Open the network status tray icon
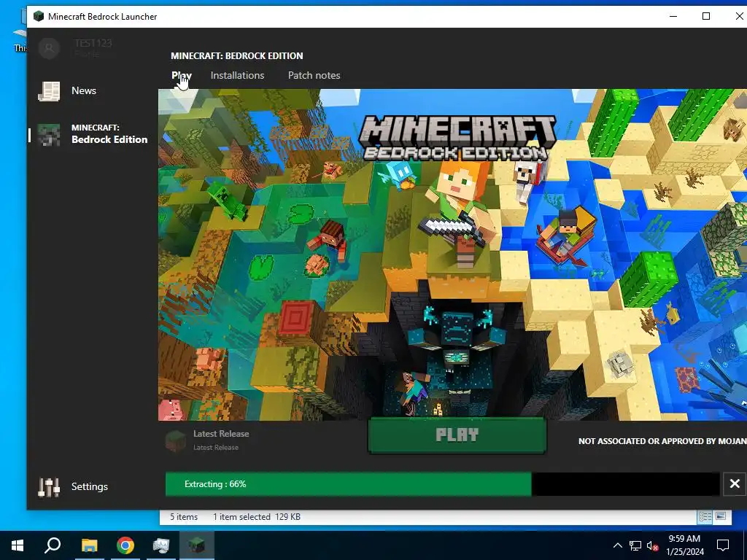747x560 pixels. 635,545
